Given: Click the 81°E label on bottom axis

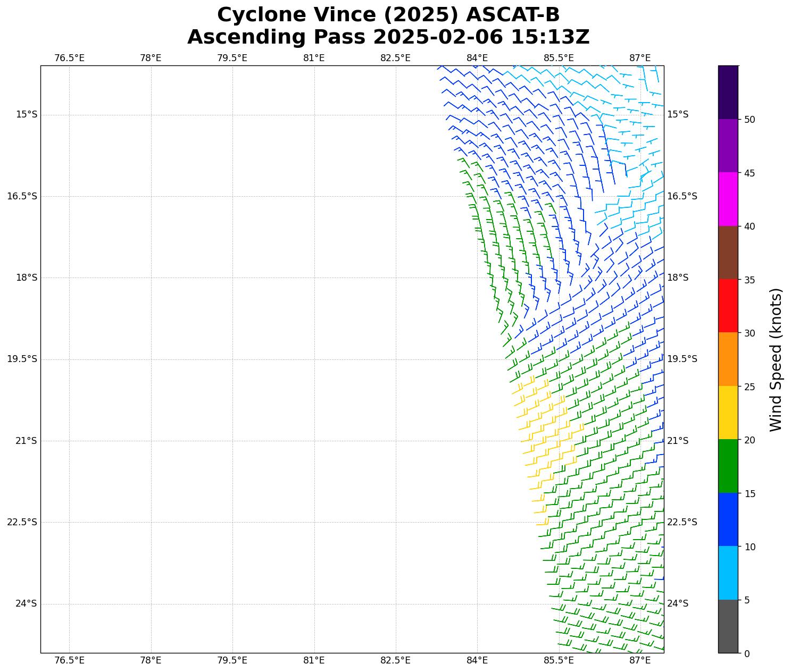Looking at the screenshot, I should tap(314, 660).
